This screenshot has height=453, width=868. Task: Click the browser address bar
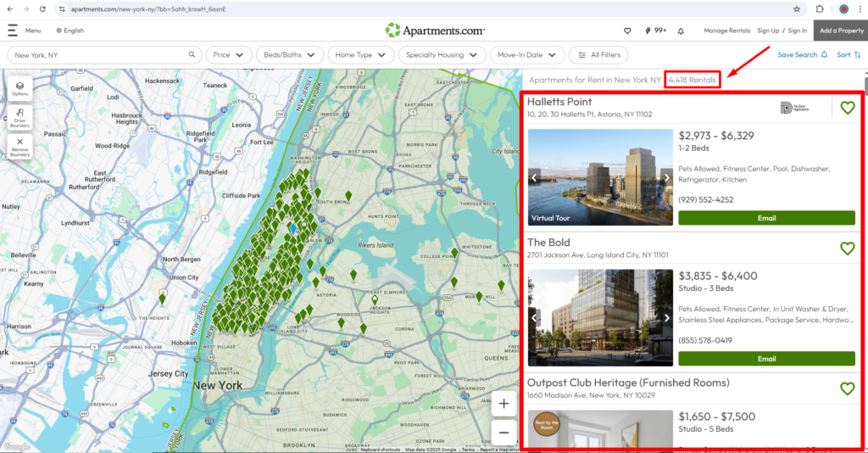(x=426, y=8)
